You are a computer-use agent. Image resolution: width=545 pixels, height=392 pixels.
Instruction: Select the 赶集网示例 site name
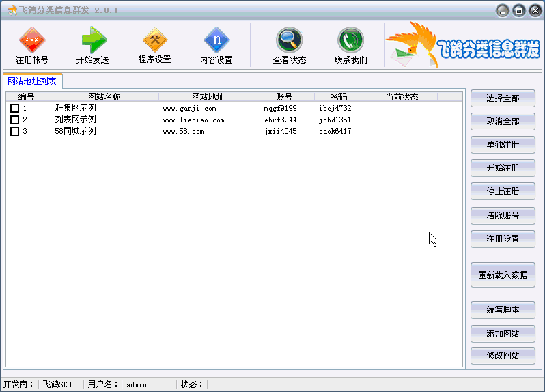75,108
